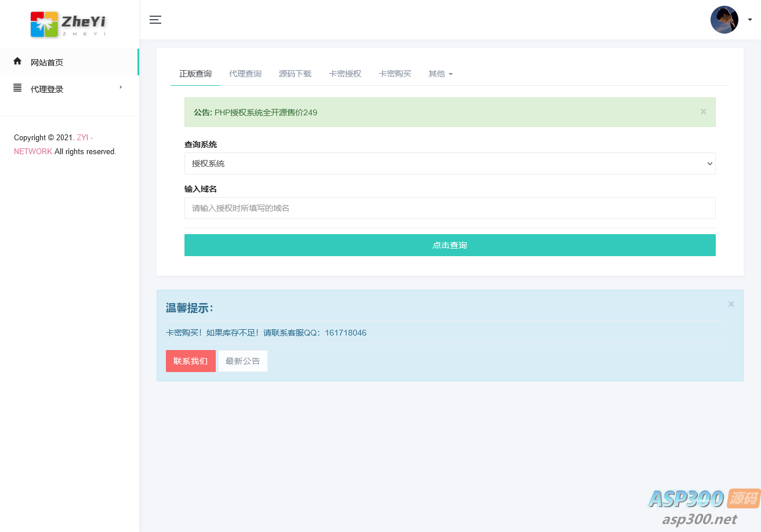This screenshot has width=761, height=532.
Task: Open the 卡密授权 tab
Action: (x=345, y=74)
